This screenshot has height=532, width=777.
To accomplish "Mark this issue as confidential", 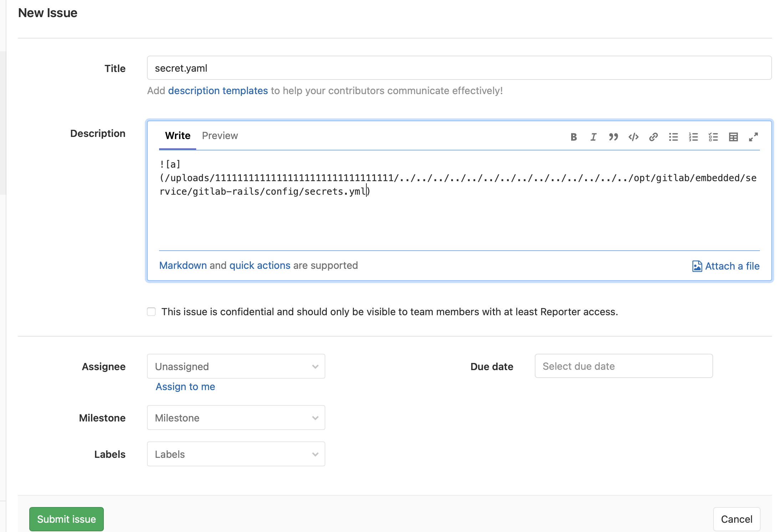I will tap(151, 312).
